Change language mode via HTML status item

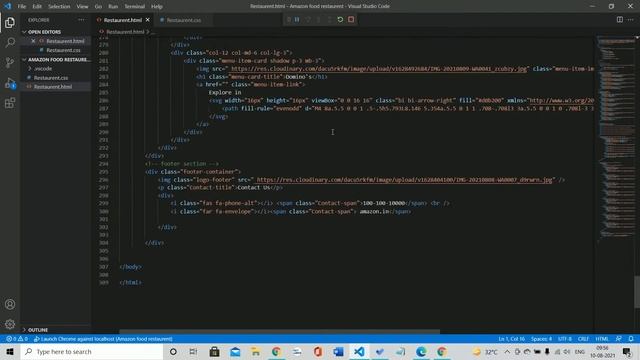tap(602, 339)
